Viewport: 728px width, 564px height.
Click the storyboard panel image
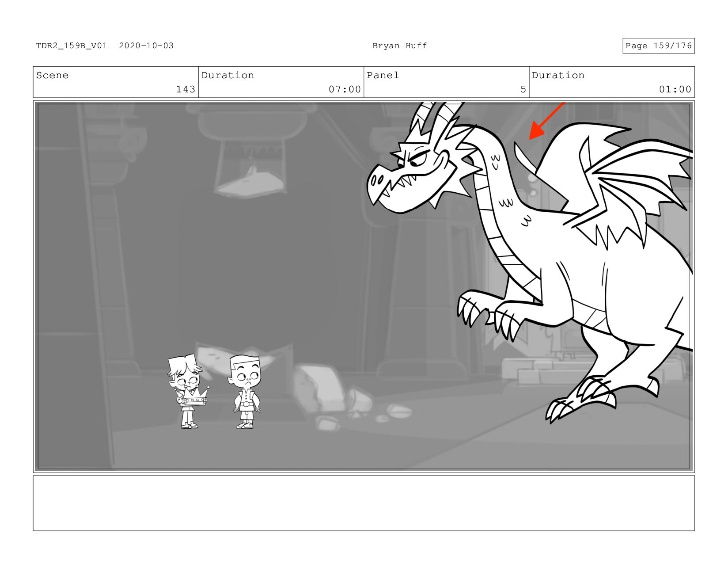coord(364,286)
